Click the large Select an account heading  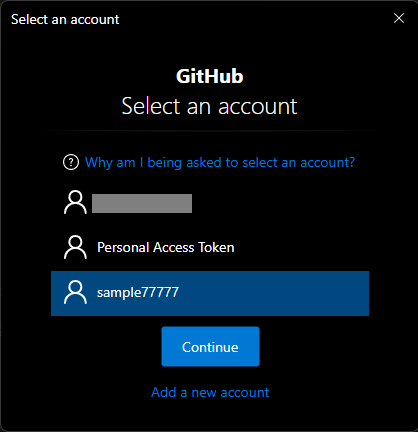(x=209, y=106)
